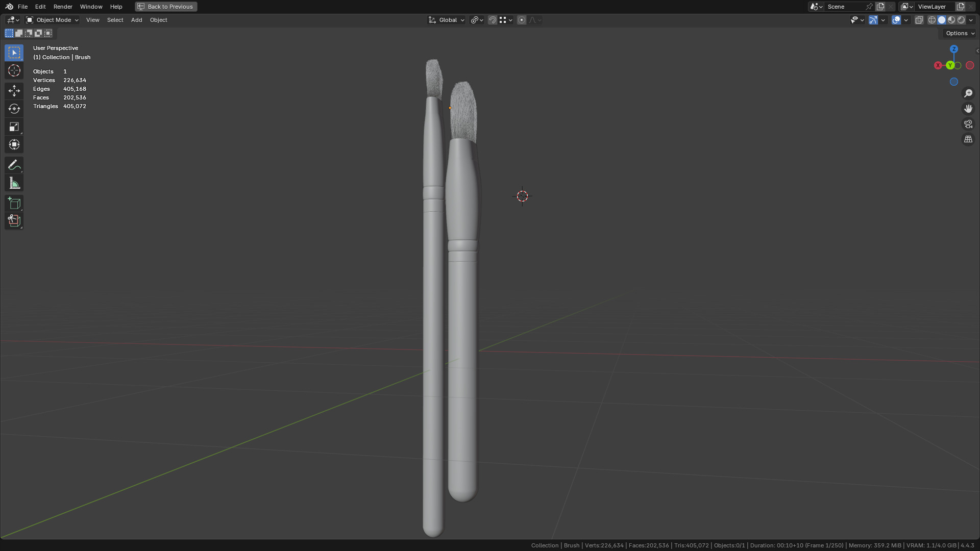This screenshot has width=980, height=551.
Task: Click the pin scene icon
Action: click(869, 7)
